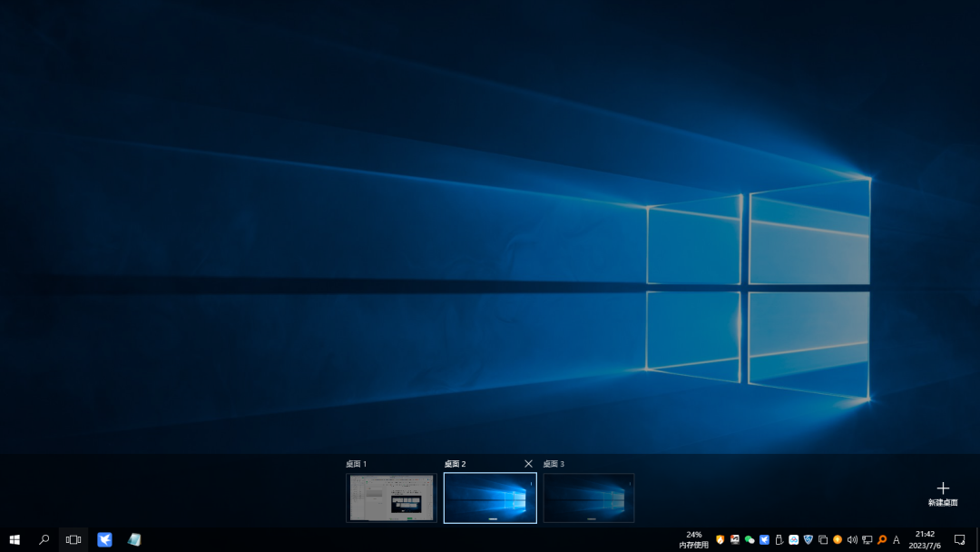Open the clock showing 21:42 2023/7/6
The height and width of the screenshot is (552, 980).
(x=925, y=539)
